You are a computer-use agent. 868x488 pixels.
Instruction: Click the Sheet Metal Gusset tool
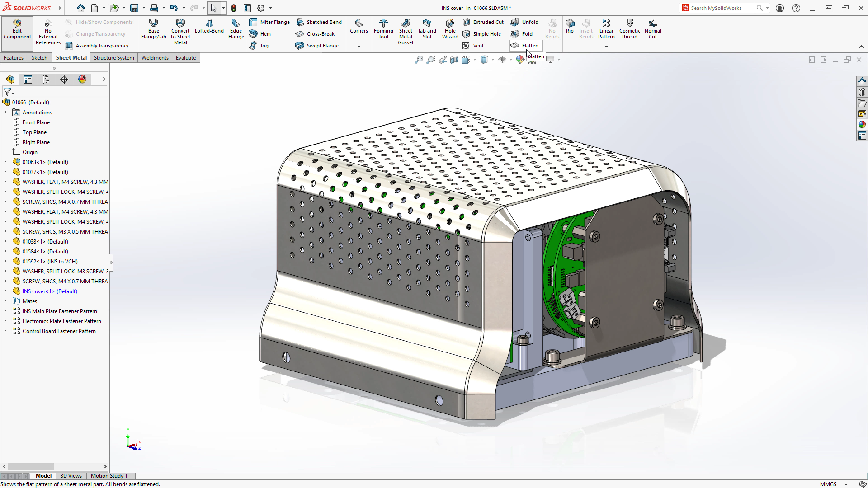point(406,31)
